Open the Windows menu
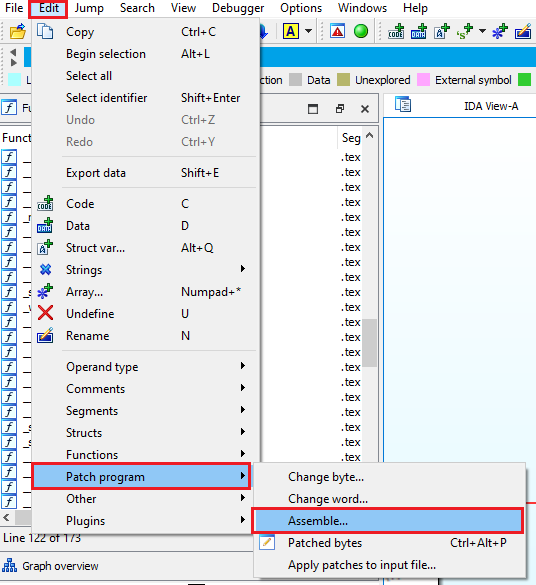The width and height of the screenshot is (536, 585). coord(362,8)
